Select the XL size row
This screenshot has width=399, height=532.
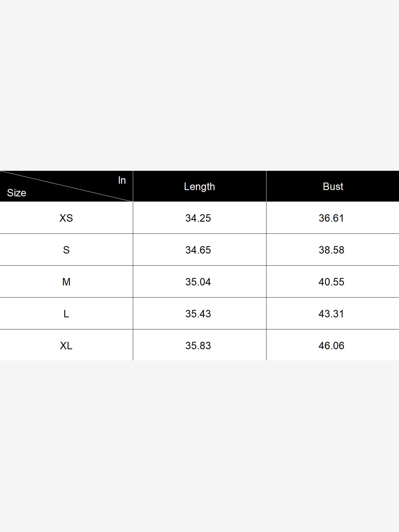pos(199,345)
